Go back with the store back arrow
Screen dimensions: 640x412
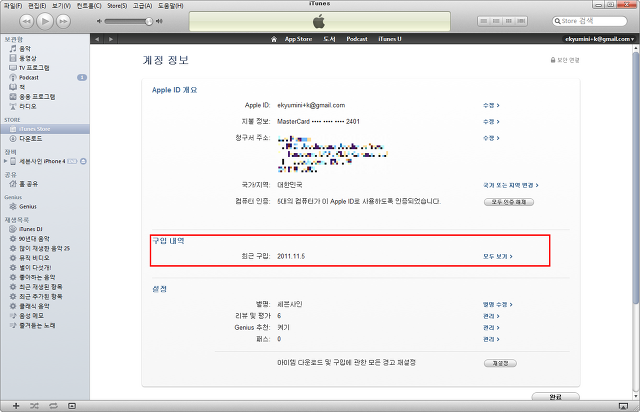[97, 39]
